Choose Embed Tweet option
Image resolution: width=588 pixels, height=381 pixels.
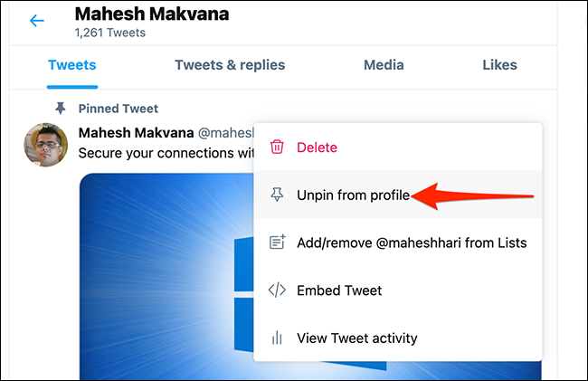(339, 291)
